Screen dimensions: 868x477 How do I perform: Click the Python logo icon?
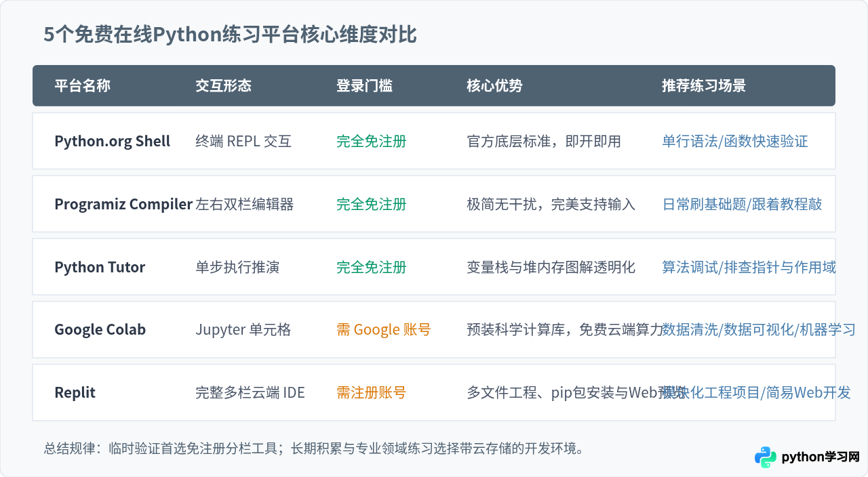[766, 457]
